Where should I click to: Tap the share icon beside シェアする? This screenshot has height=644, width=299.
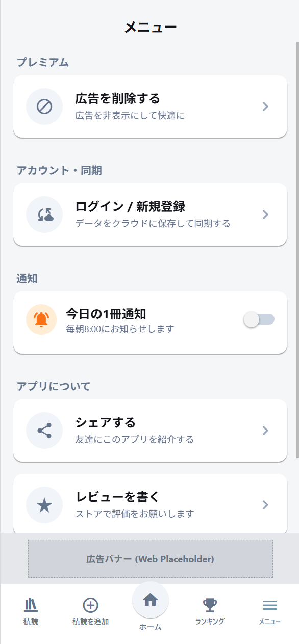[44, 430]
